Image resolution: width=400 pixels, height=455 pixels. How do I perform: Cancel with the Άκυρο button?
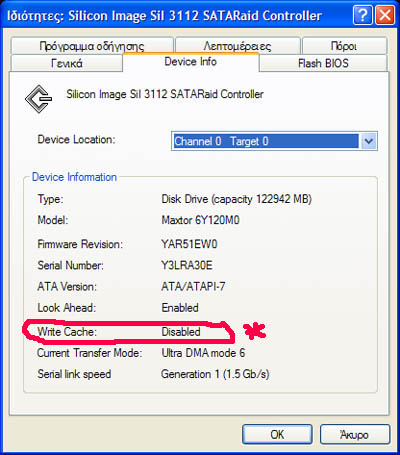(355, 434)
